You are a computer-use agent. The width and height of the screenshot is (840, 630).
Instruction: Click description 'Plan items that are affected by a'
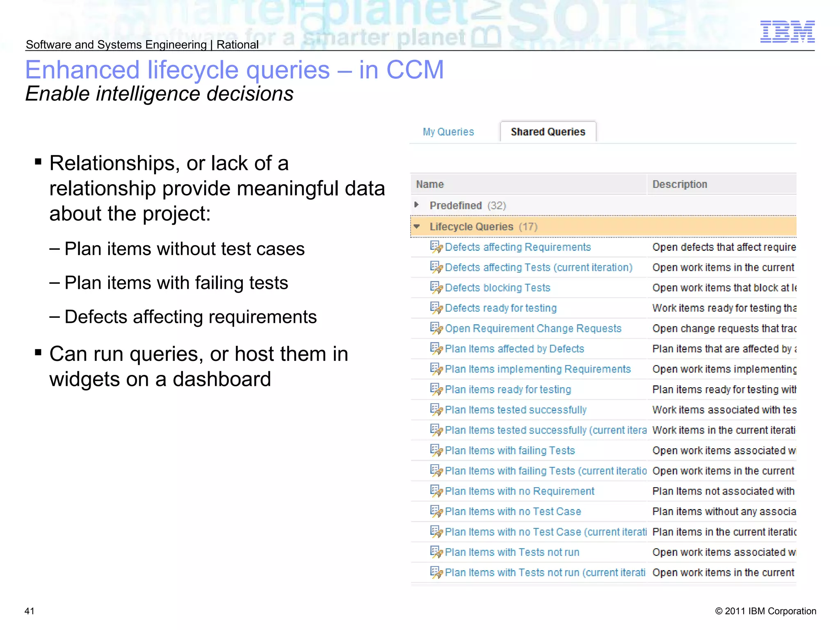(x=724, y=349)
